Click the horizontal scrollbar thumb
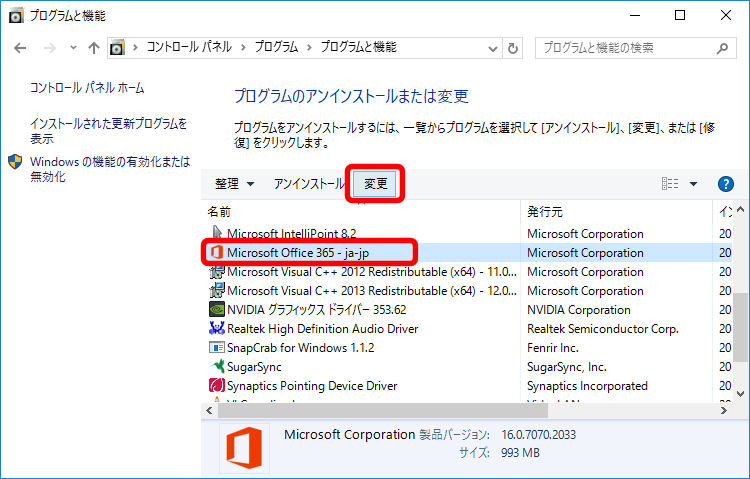The width and height of the screenshot is (750, 479). pos(383,410)
